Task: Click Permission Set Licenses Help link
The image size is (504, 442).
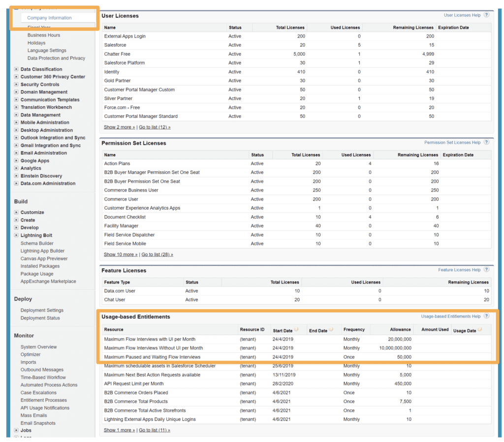Action: [x=452, y=142]
